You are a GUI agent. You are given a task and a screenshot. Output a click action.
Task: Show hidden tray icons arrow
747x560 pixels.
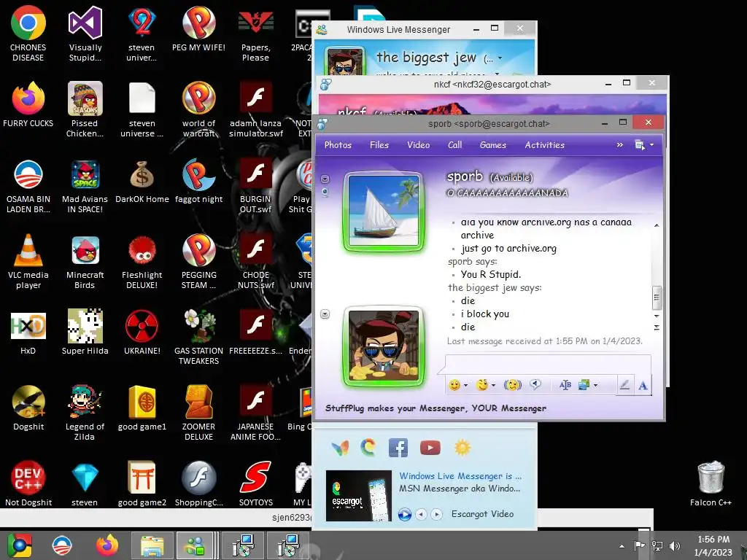click(622, 546)
